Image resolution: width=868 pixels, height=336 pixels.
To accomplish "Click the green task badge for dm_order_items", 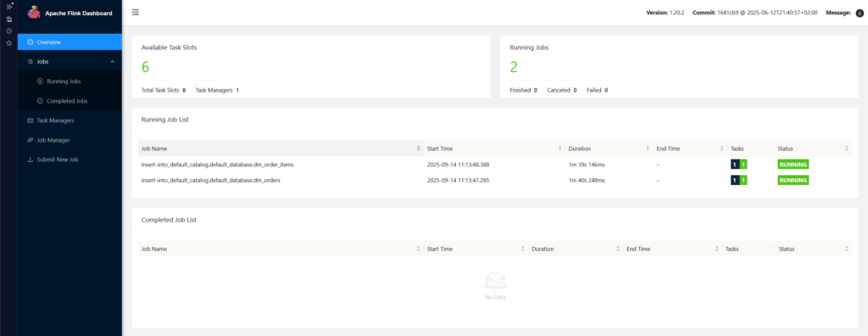I will tap(743, 165).
